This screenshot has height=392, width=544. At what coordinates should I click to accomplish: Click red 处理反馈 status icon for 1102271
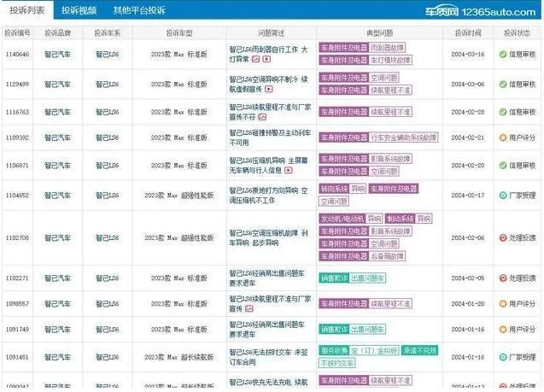point(503,278)
